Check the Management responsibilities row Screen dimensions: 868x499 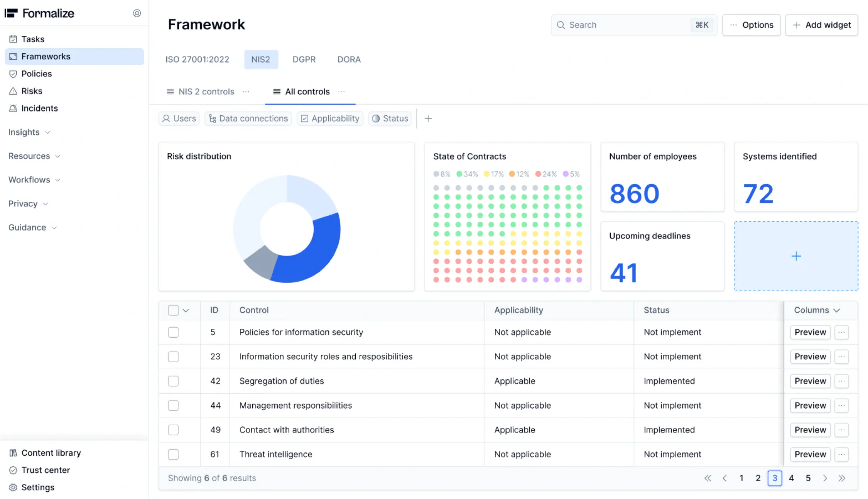[173, 406]
